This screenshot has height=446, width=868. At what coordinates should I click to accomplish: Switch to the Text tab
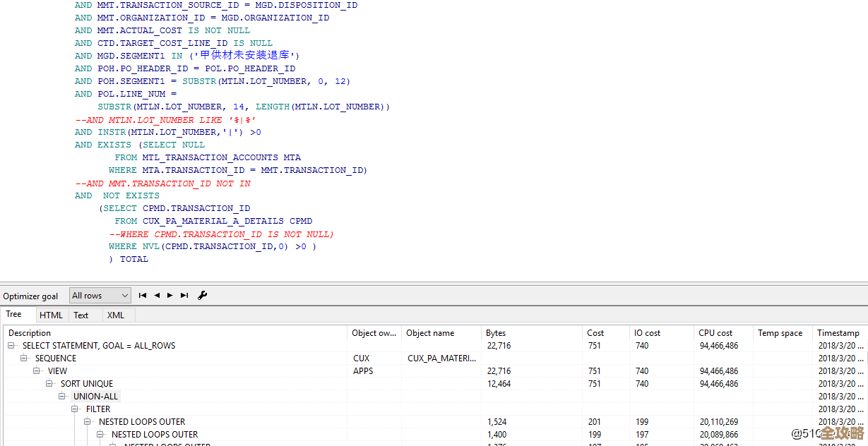coord(81,315)
